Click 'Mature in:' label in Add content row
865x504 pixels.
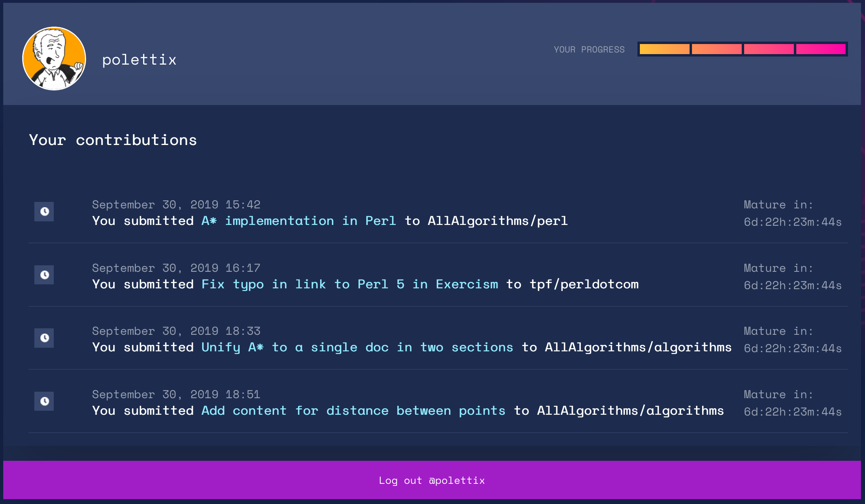pos(778,395)
